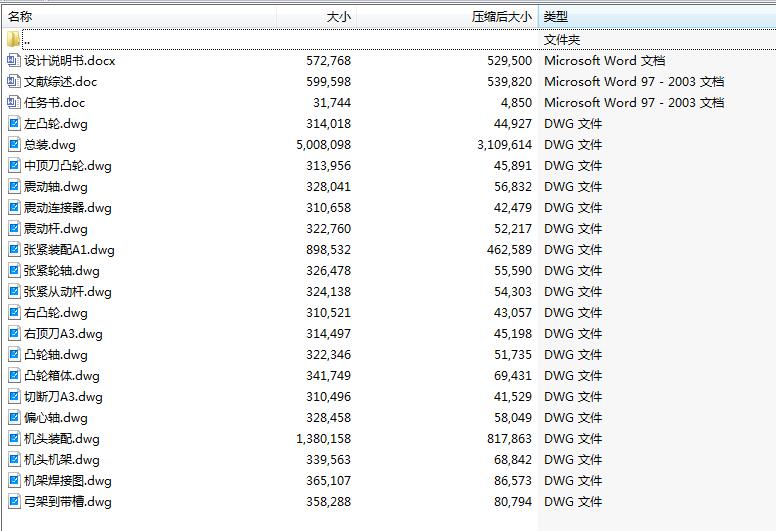Click size value 5,008,098 of 总装.dwg
The image size is (776, 531).
[324, 145]
